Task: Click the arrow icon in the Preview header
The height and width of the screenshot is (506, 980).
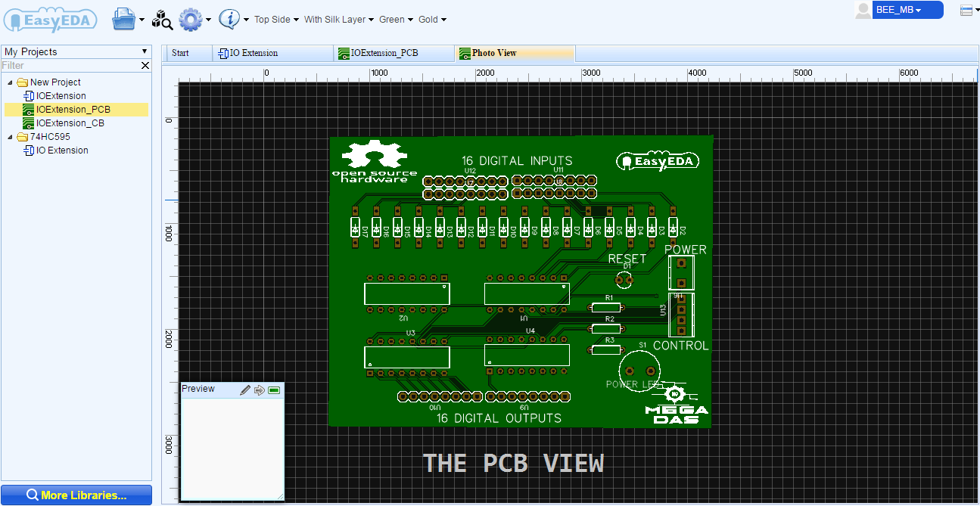Action: coord(260,389)
